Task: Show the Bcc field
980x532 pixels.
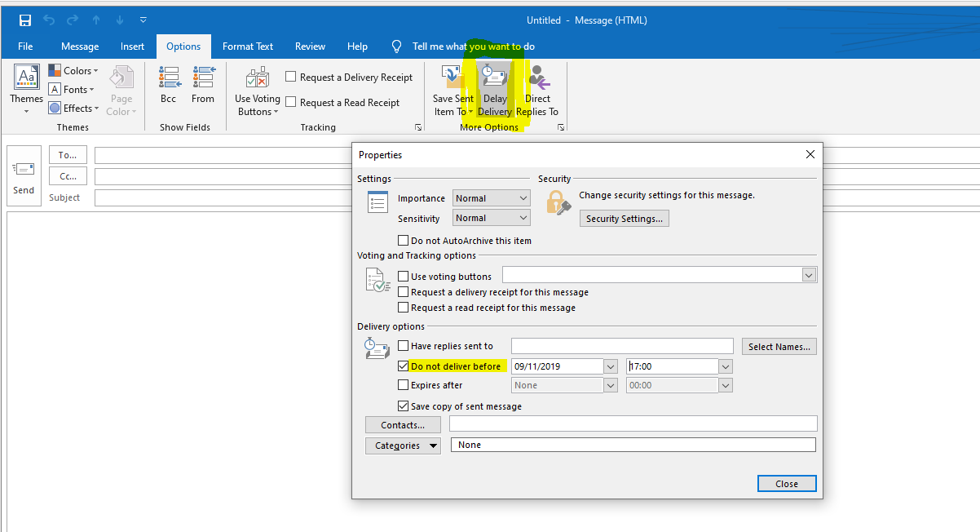Action: [x=168, y=85]
